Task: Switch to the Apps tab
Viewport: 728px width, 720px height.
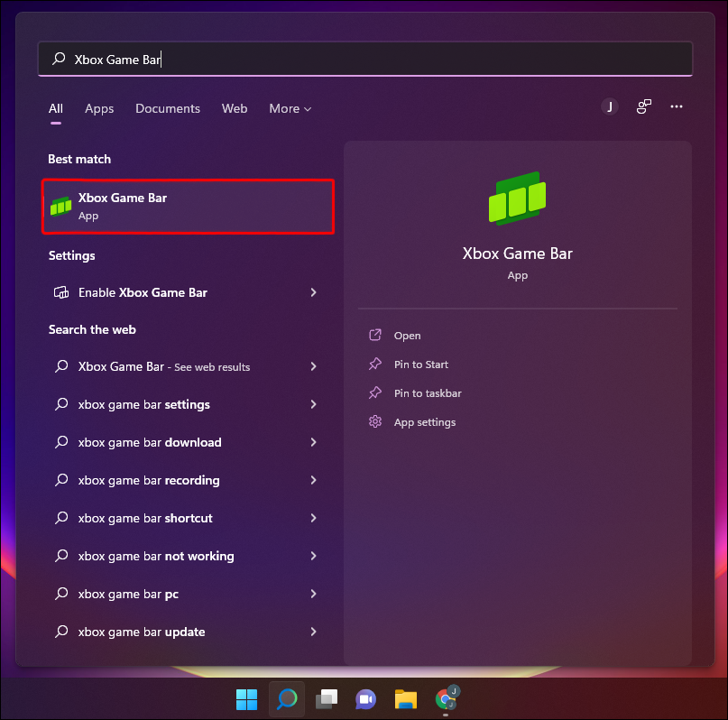Action: pyautogui.click(x=99, y=108)
